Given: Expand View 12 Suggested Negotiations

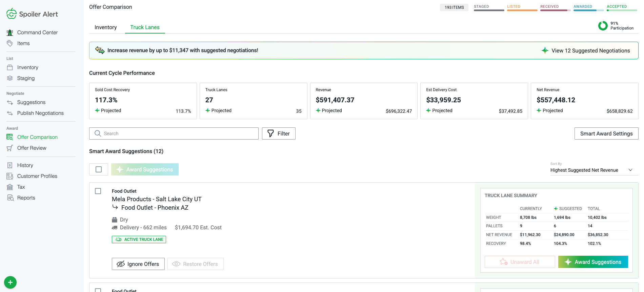Looking at the screenshot, I should pos(586,50).
